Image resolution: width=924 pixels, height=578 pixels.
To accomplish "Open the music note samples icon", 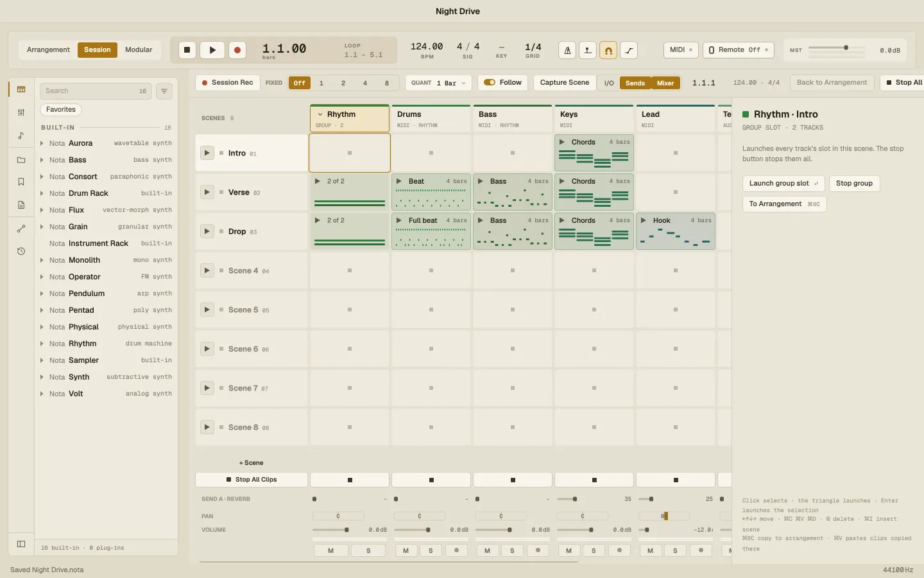I will click(x=21, y=136).
